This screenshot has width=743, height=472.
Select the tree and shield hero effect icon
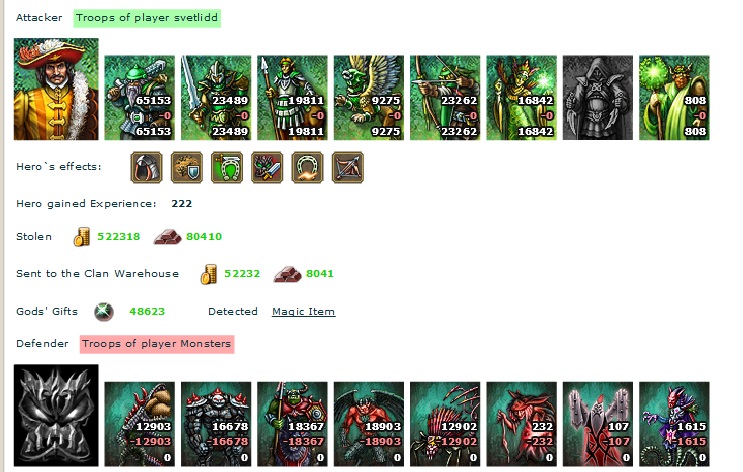click(187, 167)
